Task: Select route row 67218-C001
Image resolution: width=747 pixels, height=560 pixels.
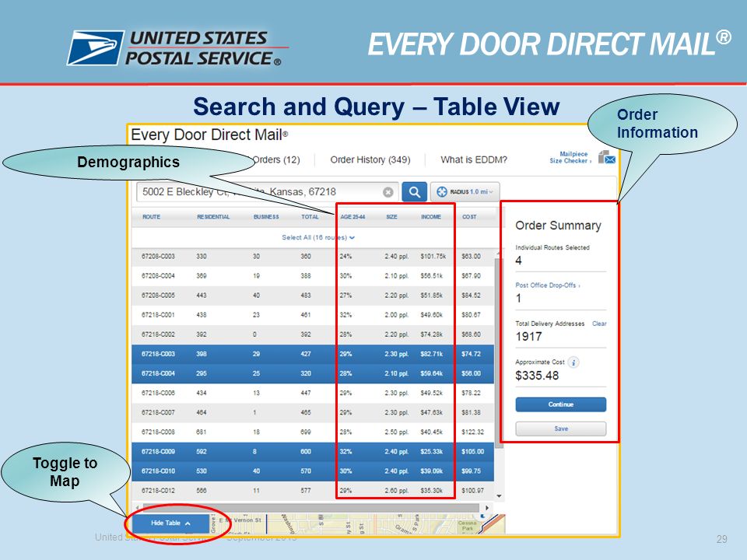Action: [x=313, y=315]
